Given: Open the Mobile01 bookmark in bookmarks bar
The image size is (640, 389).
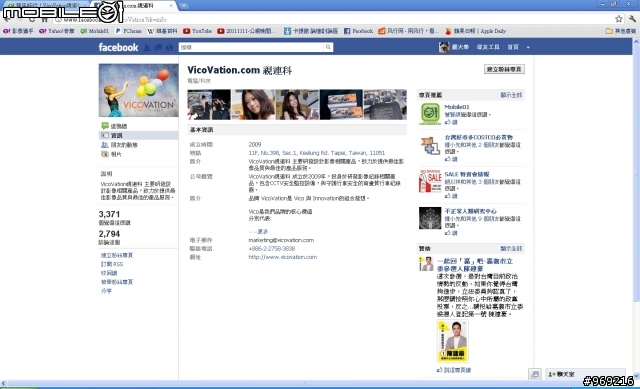Looking at the screenshot, I should [x=95, y=31].
